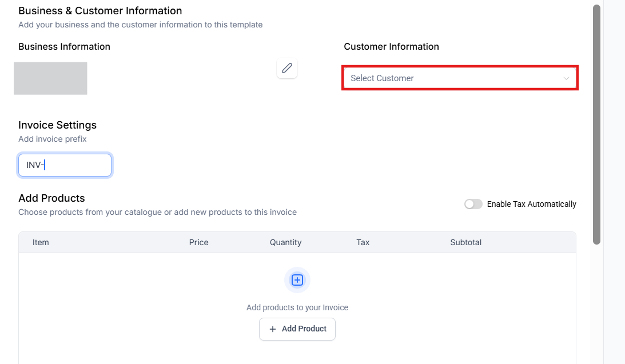Click the Tax column header
This screenshot has width=625, height=364.
[363, 242]
